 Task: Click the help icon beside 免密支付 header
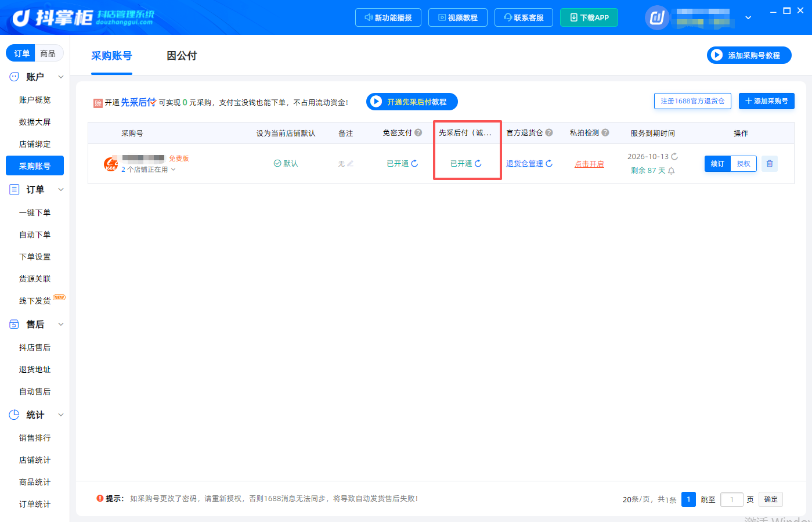418,132
